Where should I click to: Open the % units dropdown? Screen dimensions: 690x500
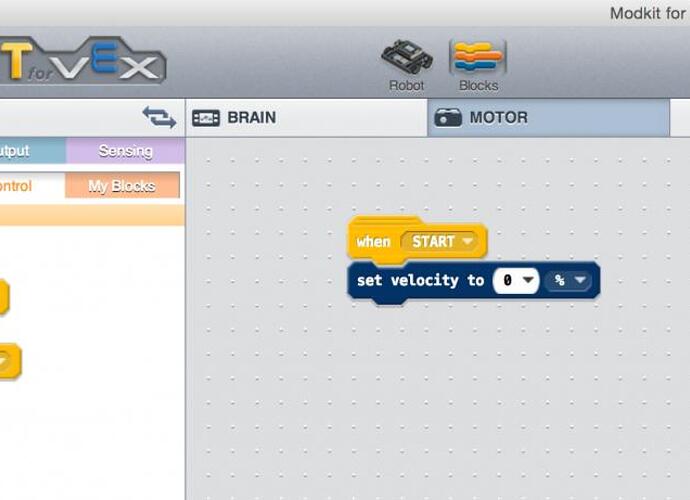tap(569, 280)
